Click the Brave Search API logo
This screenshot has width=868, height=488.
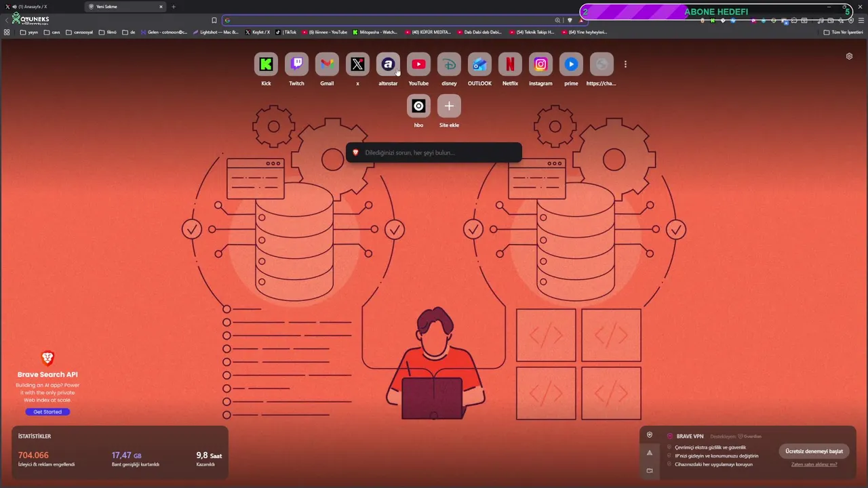click(x=47, y=358)
